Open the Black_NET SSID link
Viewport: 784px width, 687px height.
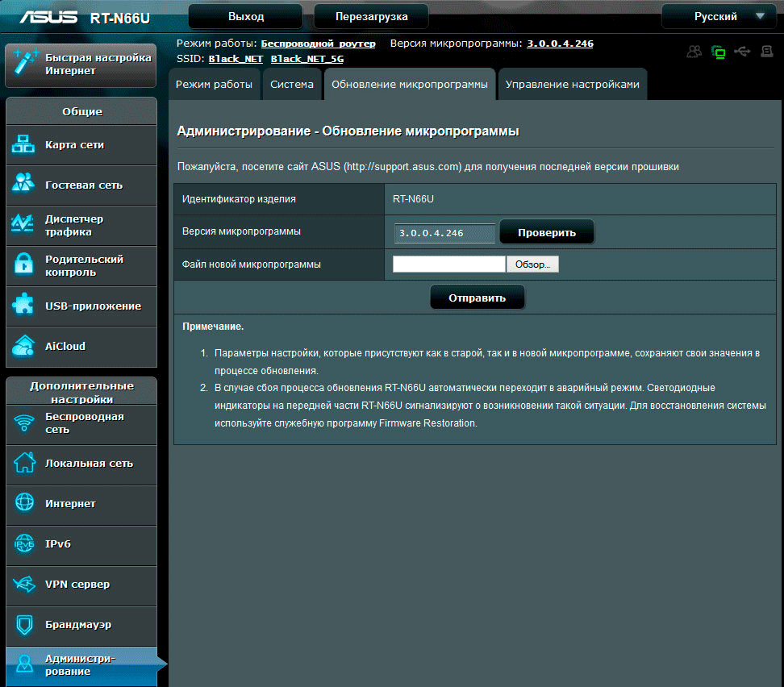[x=236, y=59]
